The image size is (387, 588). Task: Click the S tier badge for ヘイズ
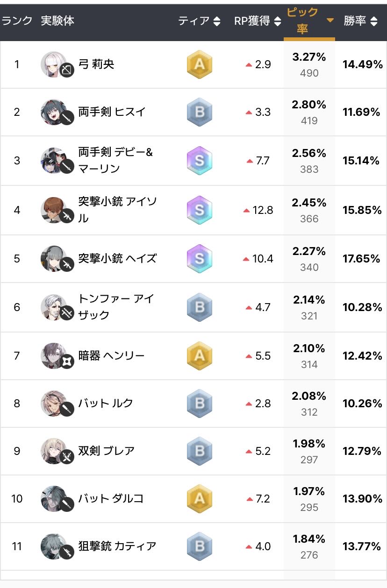point(199,258)
